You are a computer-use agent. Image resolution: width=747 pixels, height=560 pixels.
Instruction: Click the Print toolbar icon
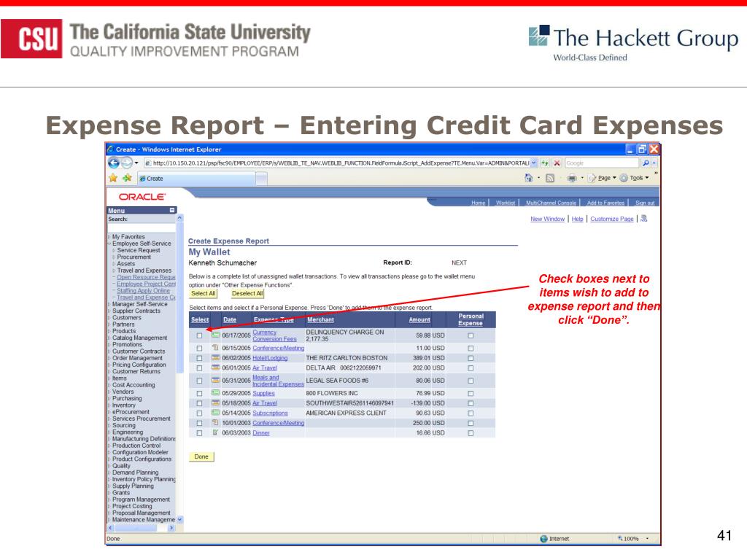pos(572,178)
